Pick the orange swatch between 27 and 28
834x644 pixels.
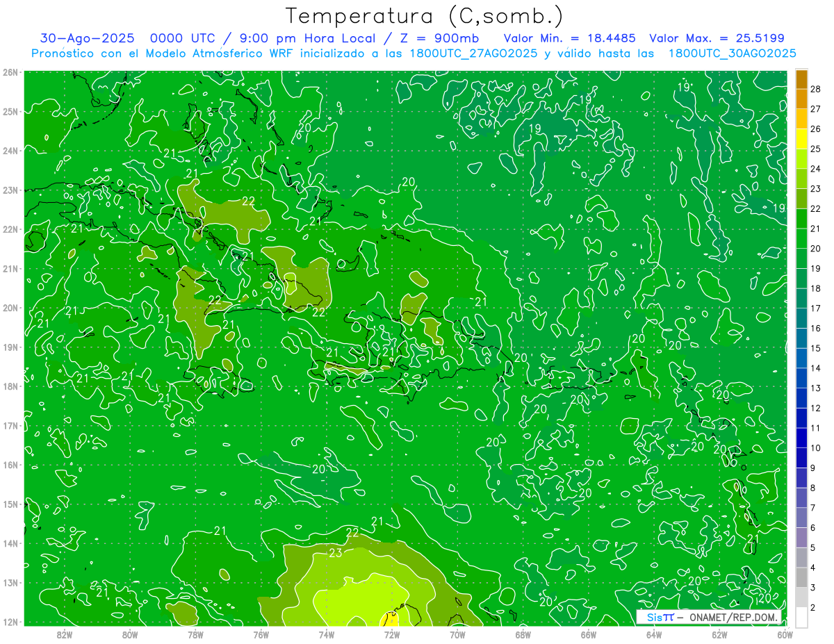click(801, 99)
